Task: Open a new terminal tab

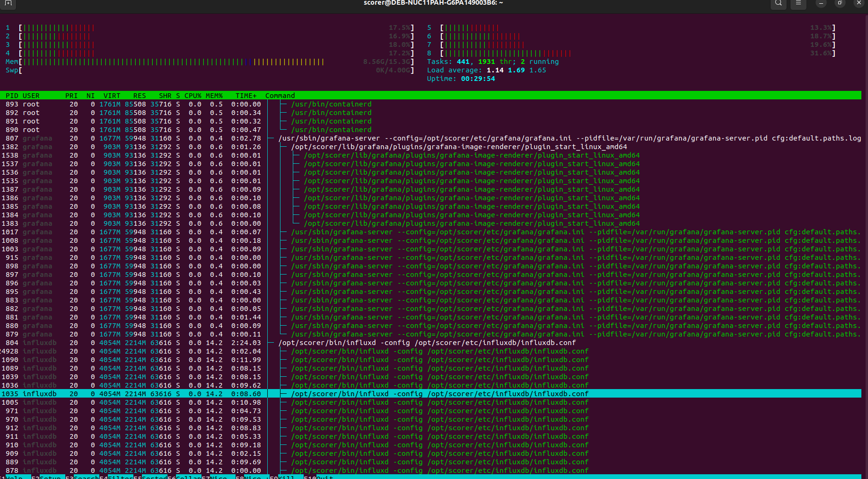Action: [9, 3]
